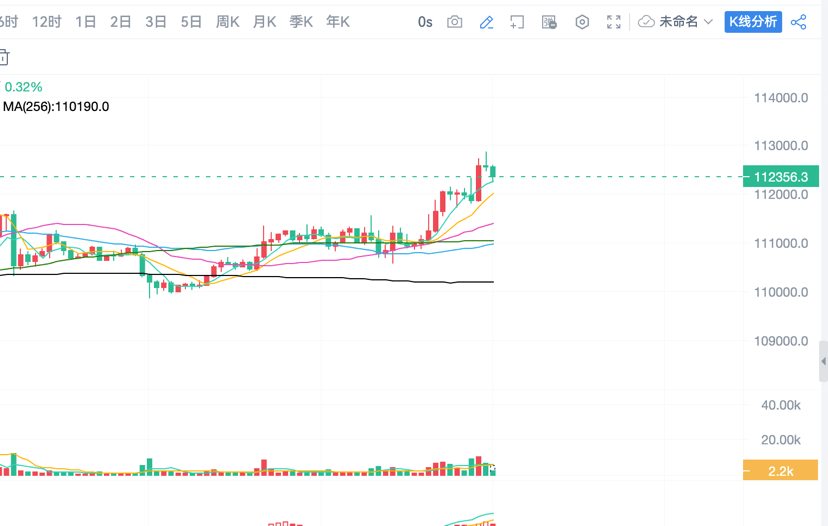The height and width of the screenshot is (526, 828).
Task: Select the 月K monthly chart
Action: click(x=264, y=22)
